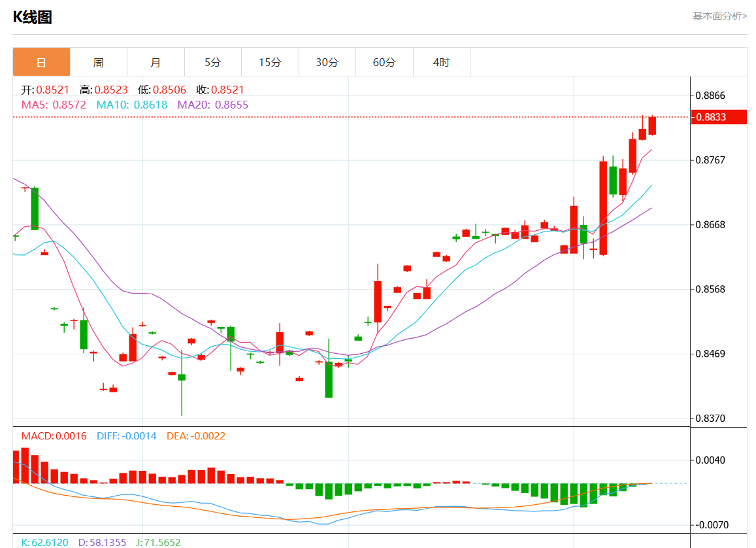Click the 0.8469 price axis label
The image size is (756, 548).
(710, 354)
